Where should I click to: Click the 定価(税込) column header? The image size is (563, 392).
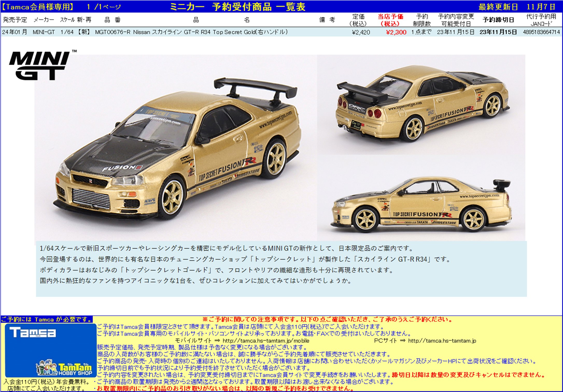(358, 20)
